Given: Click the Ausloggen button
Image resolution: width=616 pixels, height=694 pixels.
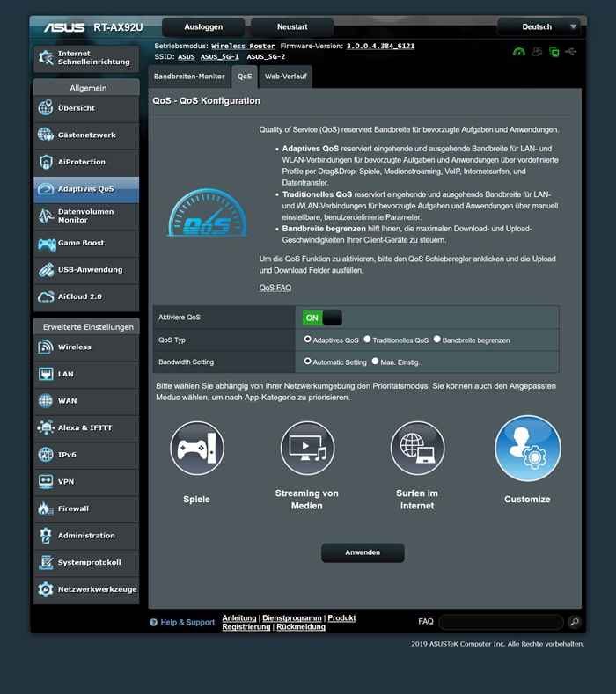Looking at the screenshot, I should pos(203,27).
